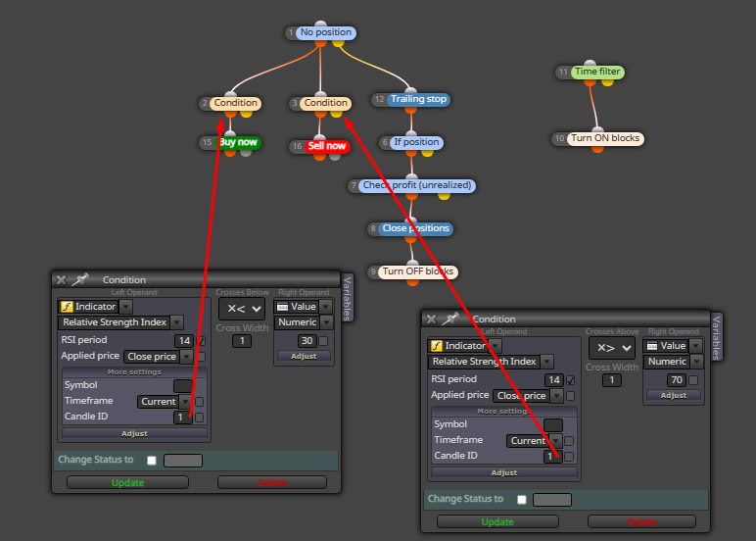The height and width of the screenshot is (541, 756).
Task: Pin the Crosses Below Condition panel
Action: (80, 279)
